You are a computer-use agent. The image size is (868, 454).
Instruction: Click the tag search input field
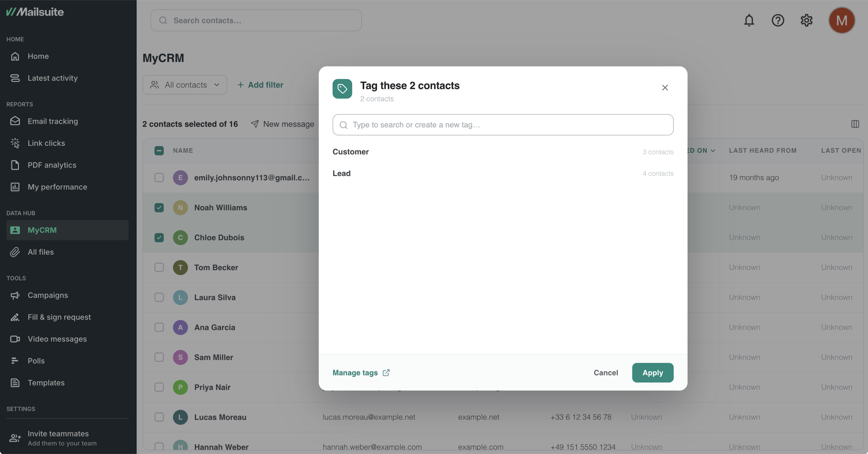(x=503, y=125)
